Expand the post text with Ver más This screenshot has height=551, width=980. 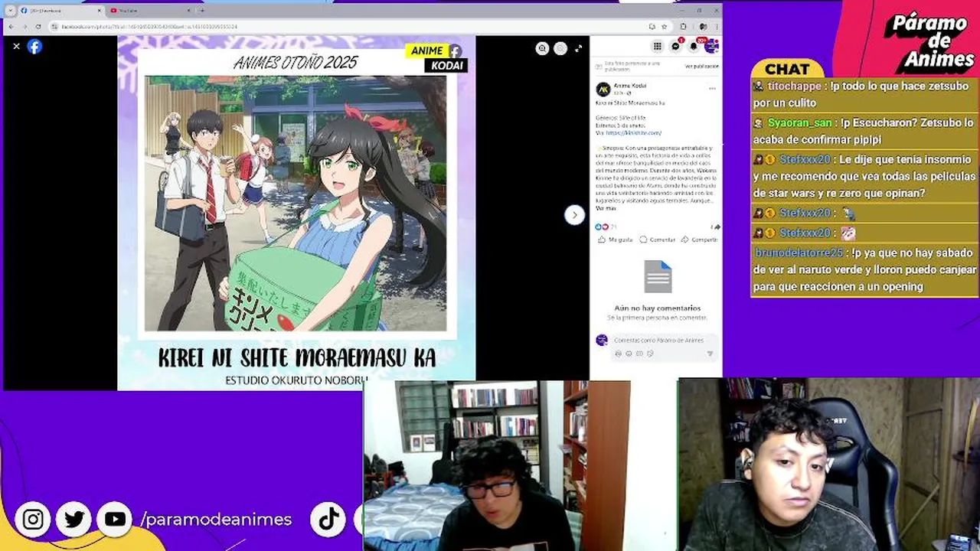pos(605,208)
